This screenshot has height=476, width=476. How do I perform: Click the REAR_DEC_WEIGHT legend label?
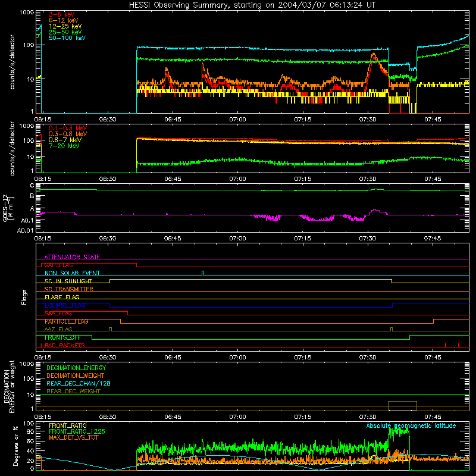pyautogui.click(x=73, y=392)
